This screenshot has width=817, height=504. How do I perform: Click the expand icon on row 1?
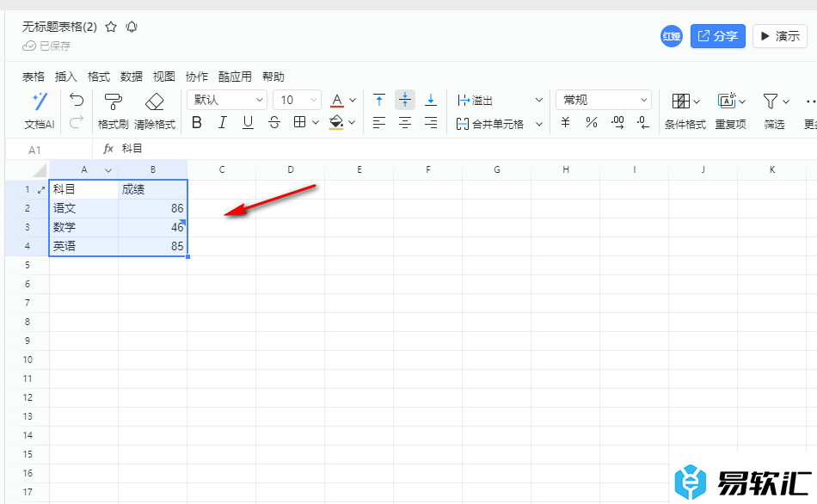[41, 190]
